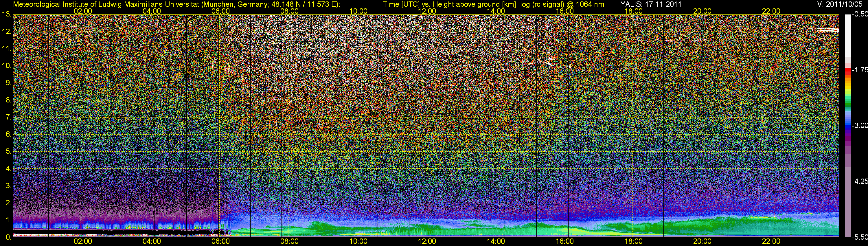Image resolution: width=868 pixels, height=246 pixels.
Task: Select the 04:00 label on the top time axis
Action: point(152,11)
